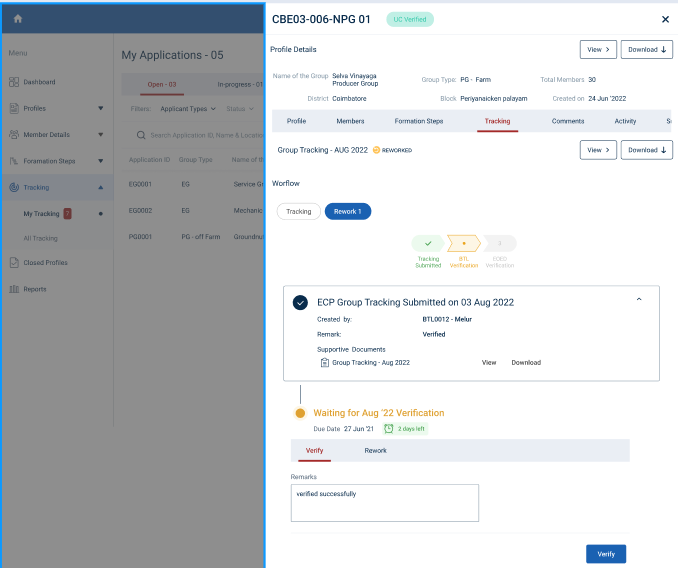Click the Group Tracking document file icon
This screenshot has width=678, height=568.
coord(324,362)
